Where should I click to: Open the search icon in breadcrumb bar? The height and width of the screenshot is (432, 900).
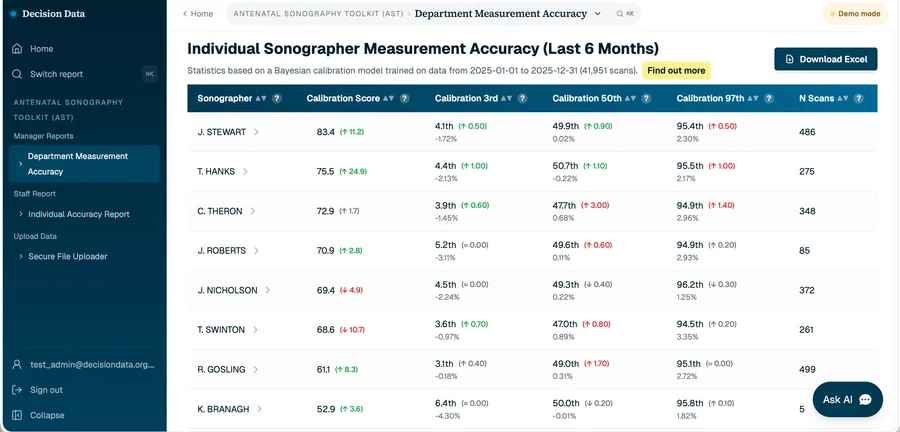coord(620,14)
